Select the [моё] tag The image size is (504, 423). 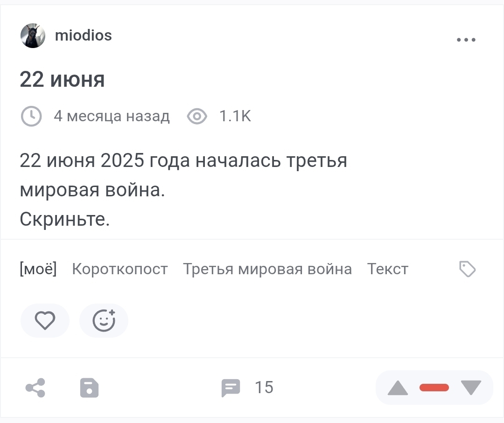pos(38,269)
